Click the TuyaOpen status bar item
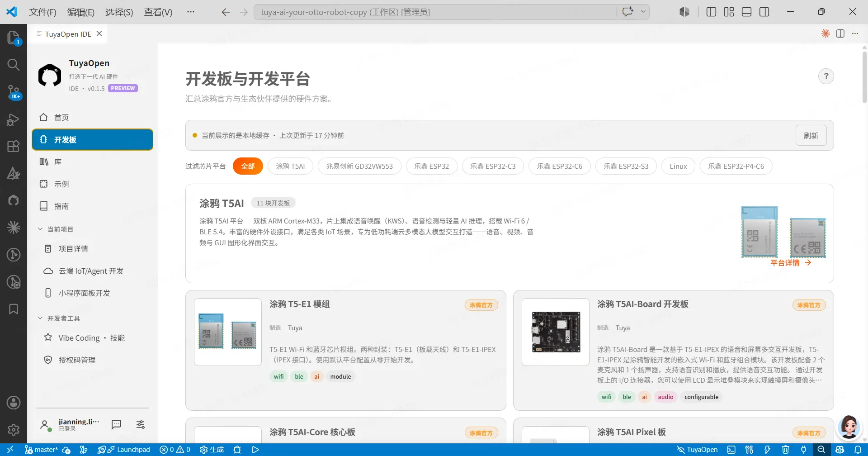Image resolution: width=868 pixels, height=456 pixels. point(697,450)
